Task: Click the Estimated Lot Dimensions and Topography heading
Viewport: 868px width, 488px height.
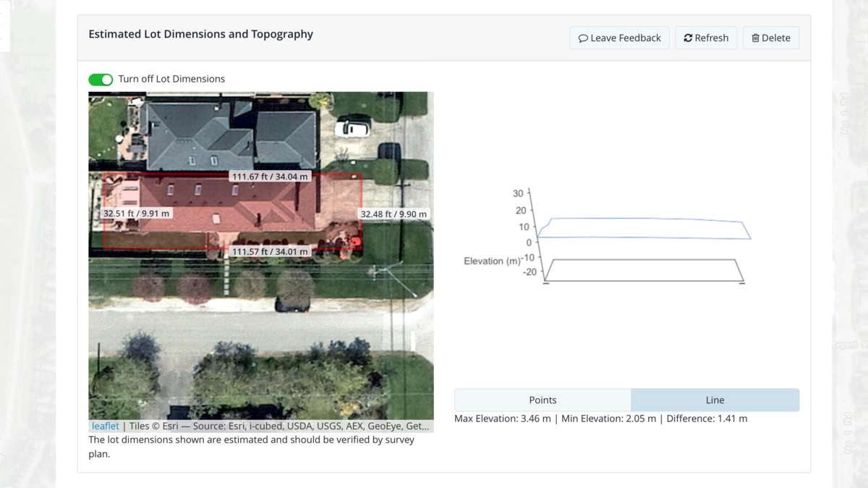Action: point(200,34)
